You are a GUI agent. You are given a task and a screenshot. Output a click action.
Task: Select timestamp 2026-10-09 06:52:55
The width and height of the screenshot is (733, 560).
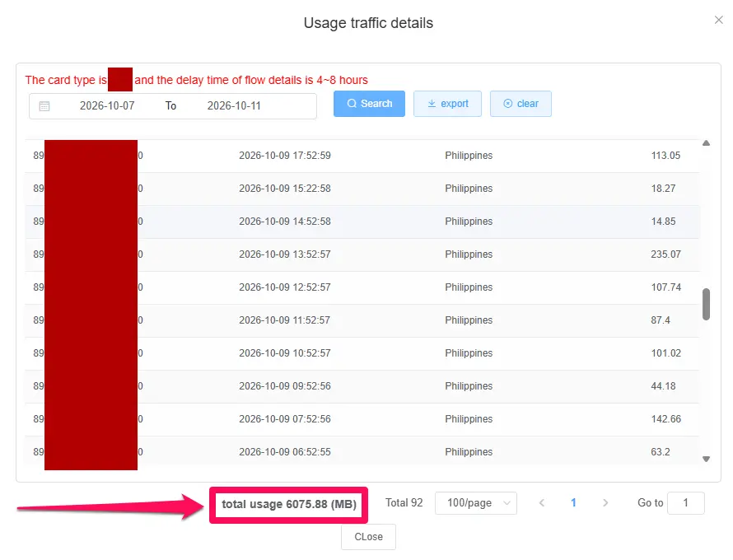[x=285, y=452]
